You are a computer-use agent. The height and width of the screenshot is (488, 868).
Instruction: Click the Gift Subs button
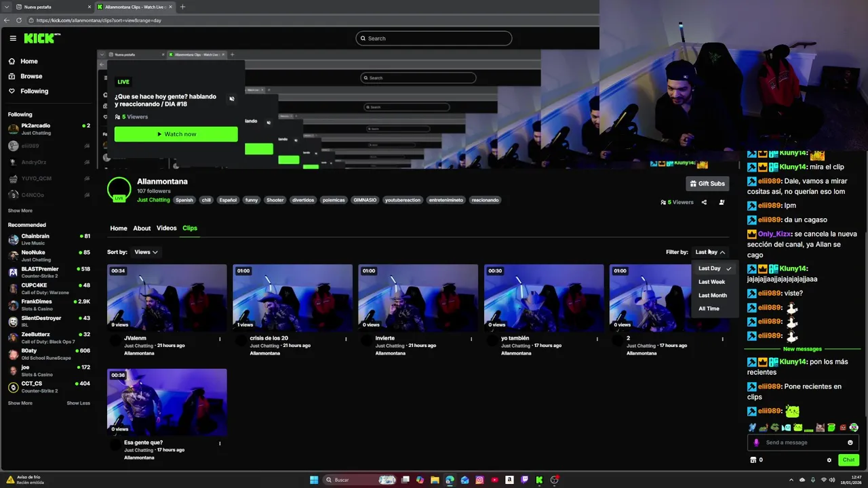point(707,184)
